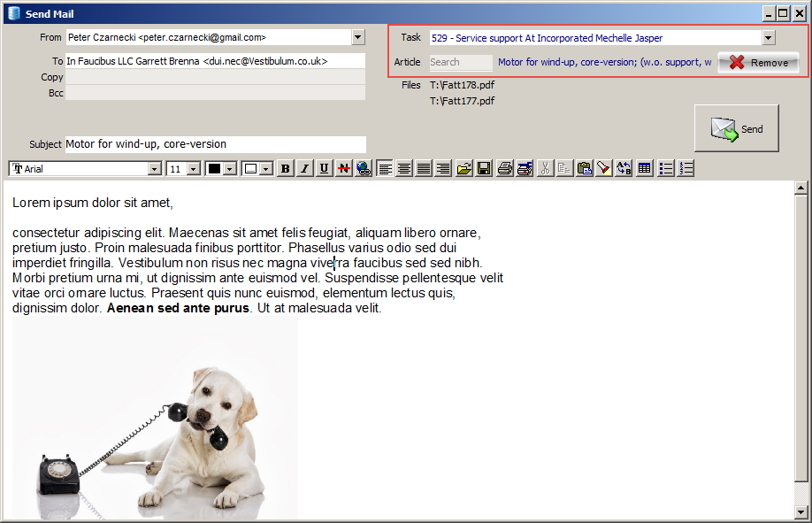Click the Remove article button
The image size is (812, 523).
[x=758, y=63]
